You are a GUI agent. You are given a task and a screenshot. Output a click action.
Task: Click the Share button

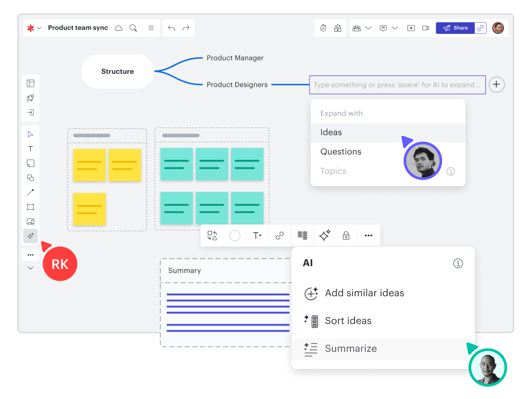455,28
